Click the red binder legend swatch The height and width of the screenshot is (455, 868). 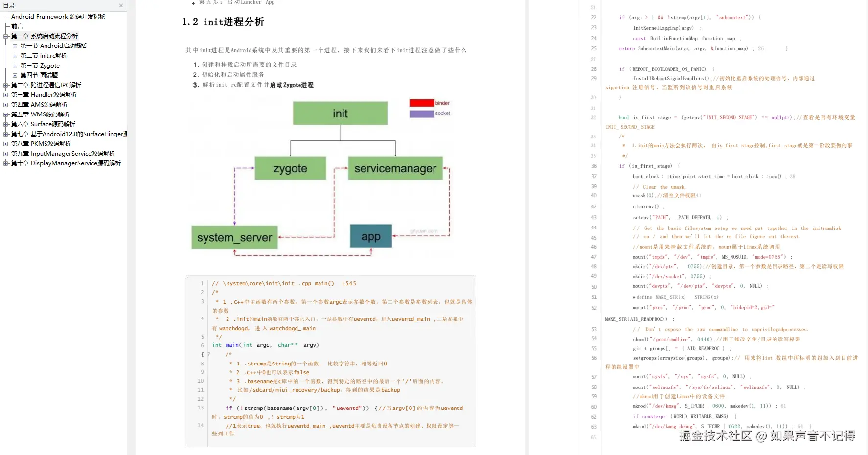click(x=421, y=103)
